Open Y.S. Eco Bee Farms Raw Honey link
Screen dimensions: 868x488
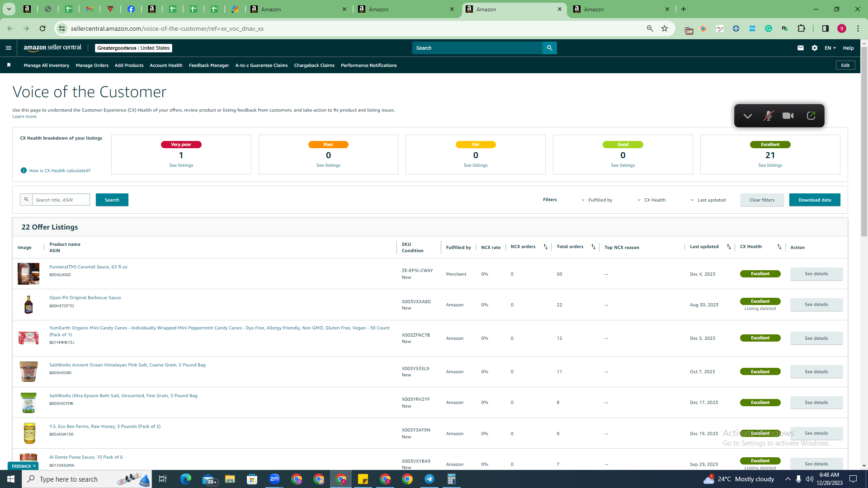(105, 426)
